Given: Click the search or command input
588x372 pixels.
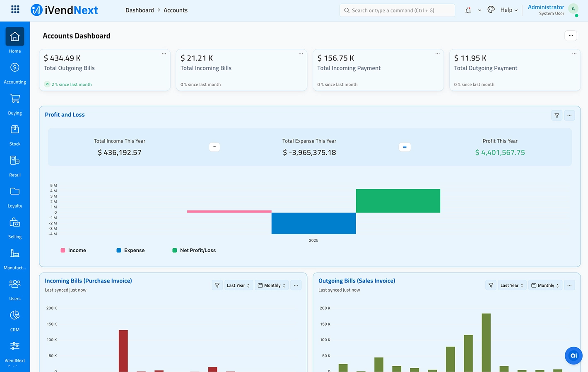Looking at the screenshot, I should pos(397,10).
